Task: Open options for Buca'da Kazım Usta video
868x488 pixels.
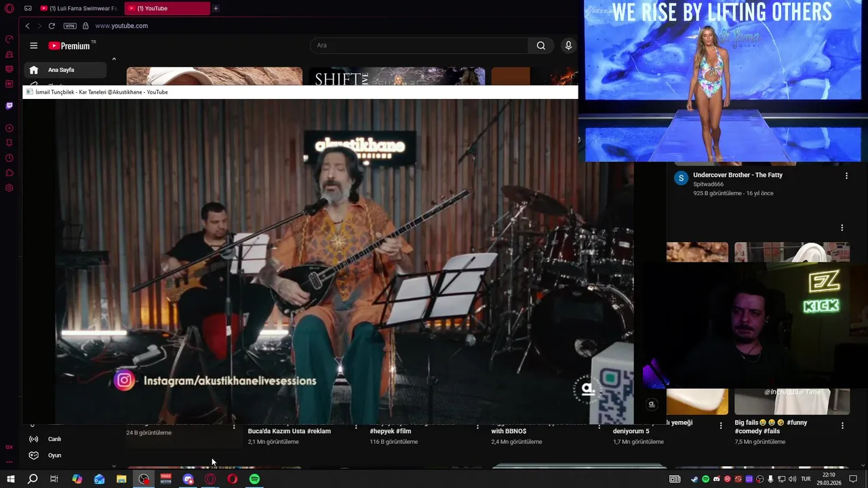Action: [x=356, y=427]
